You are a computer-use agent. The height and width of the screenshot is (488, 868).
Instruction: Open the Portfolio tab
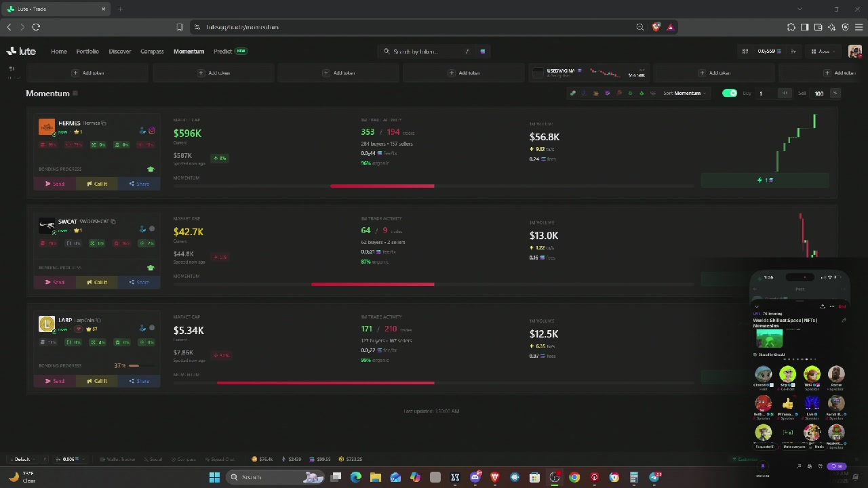87,52
